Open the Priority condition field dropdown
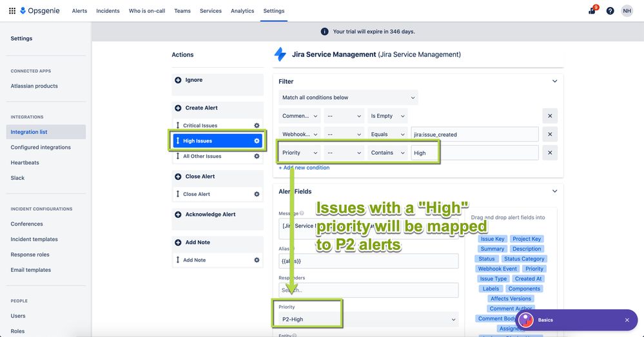Viewport: 644px width, 337px height. pos(299,153)
